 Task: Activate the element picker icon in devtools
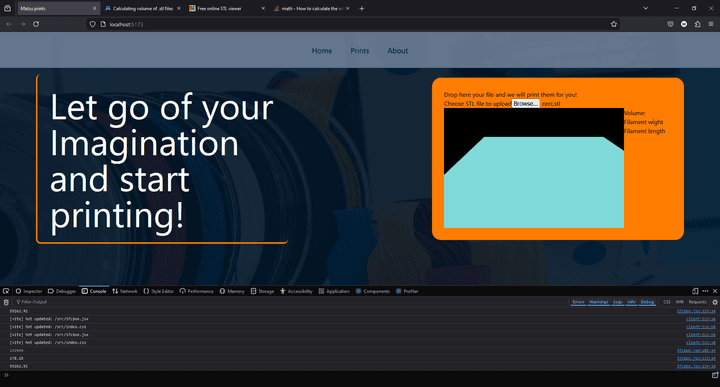click(x=6, y=291)
